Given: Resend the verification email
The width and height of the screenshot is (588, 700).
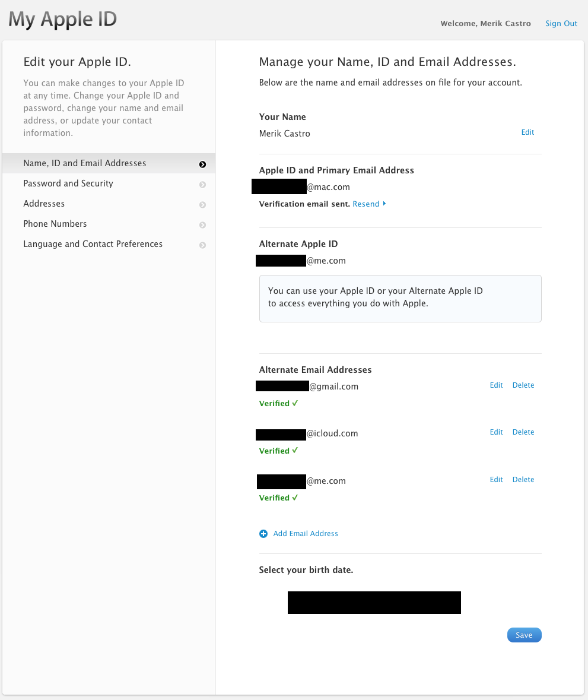Looking at the screenshot, I should 366,204.
